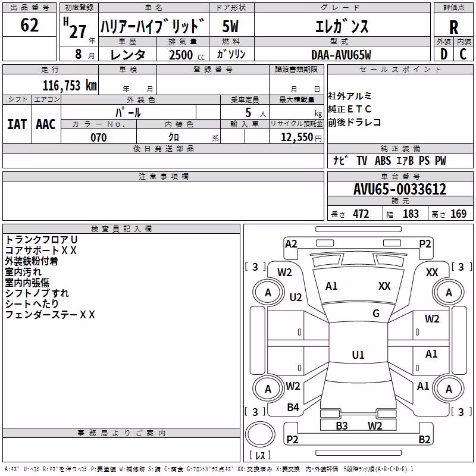Select the sales point 前後ドラレコ
Screen dimensions: 476x476
(354, 122)
